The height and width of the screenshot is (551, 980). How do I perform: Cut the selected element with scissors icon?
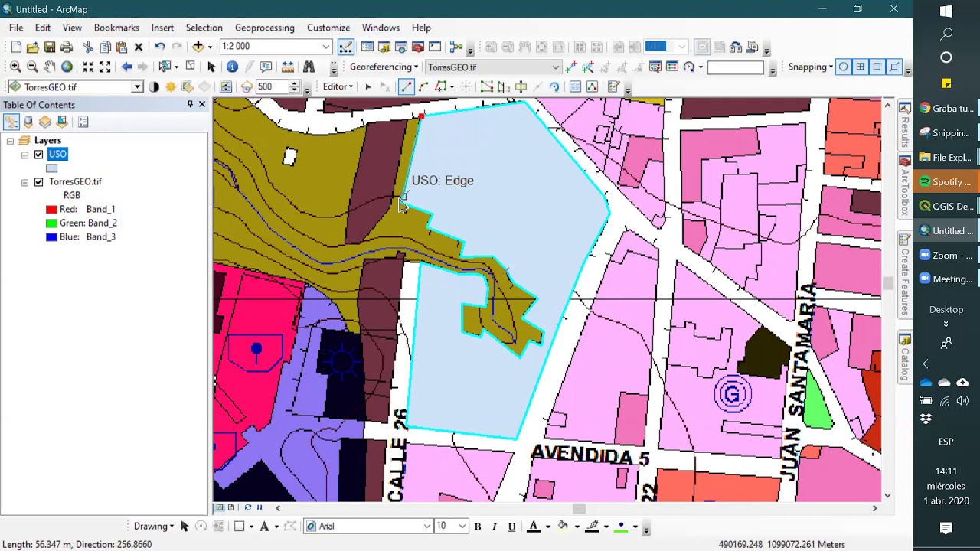87,47
